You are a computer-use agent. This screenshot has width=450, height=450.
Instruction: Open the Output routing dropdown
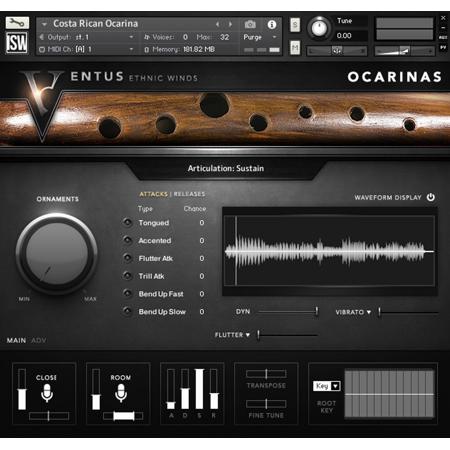[131, 37]
